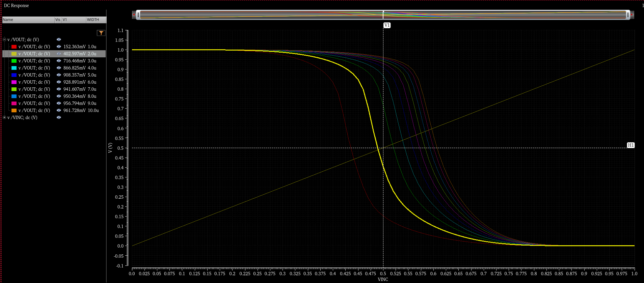Click the red swatch of 1.0u trace
Image resolution: width=644 pixels, height=283 pixels.
coord(14,47)
